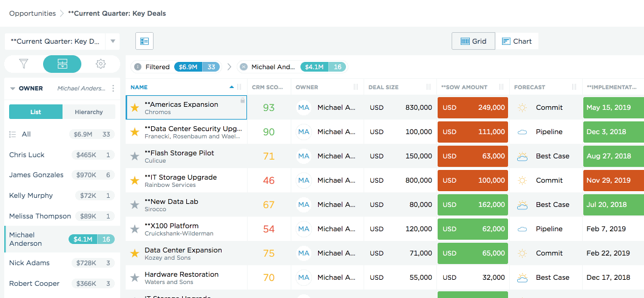Click the Chart view icon
The width and height of the screenshot is (644, 298).
point(506,41)
